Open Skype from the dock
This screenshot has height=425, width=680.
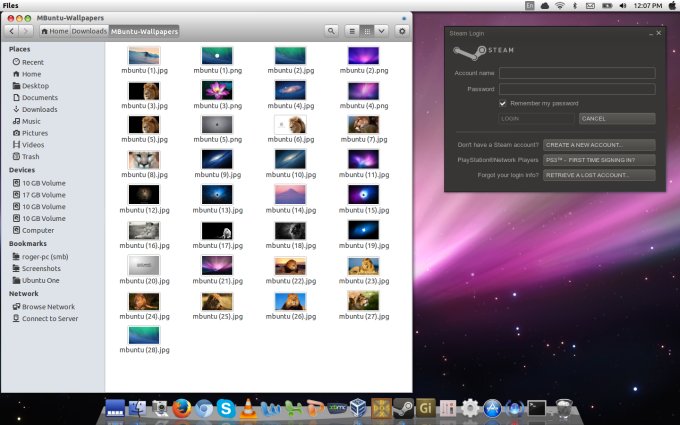[226, 408]
